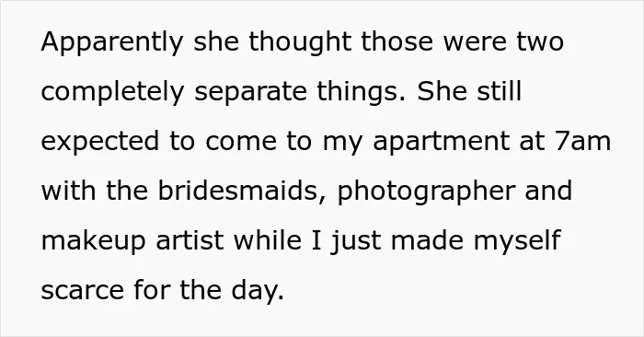Click on the word "expected"
Image resolution: width=644 pixels, height=337 pixels.
coord(99,142)
